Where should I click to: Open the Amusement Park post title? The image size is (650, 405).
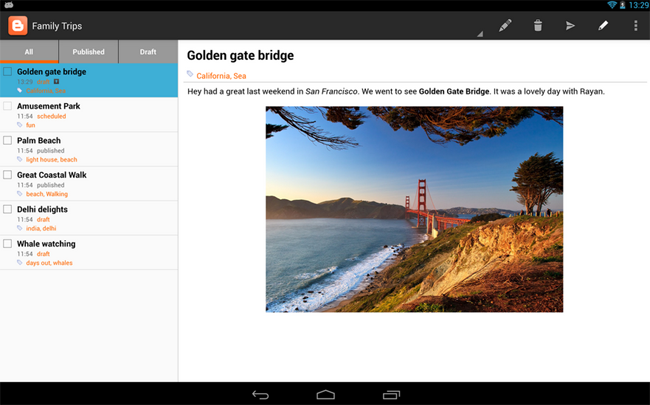(x=49, y=106)
